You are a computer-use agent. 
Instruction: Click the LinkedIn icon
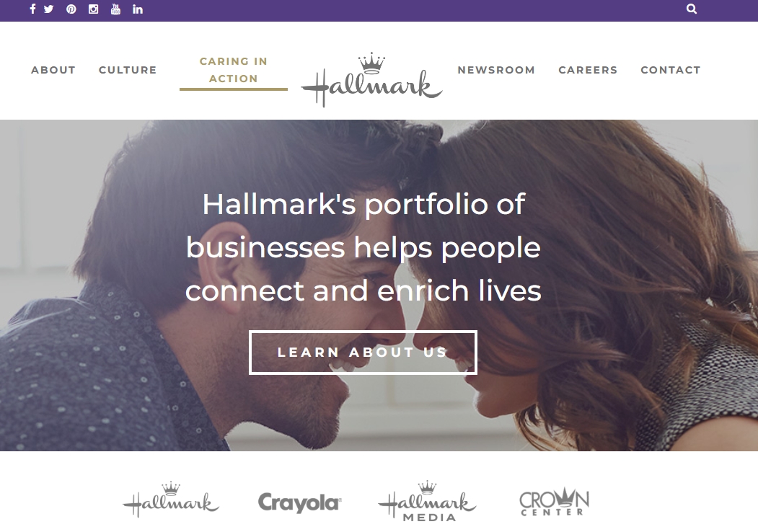tap(138, 9)
